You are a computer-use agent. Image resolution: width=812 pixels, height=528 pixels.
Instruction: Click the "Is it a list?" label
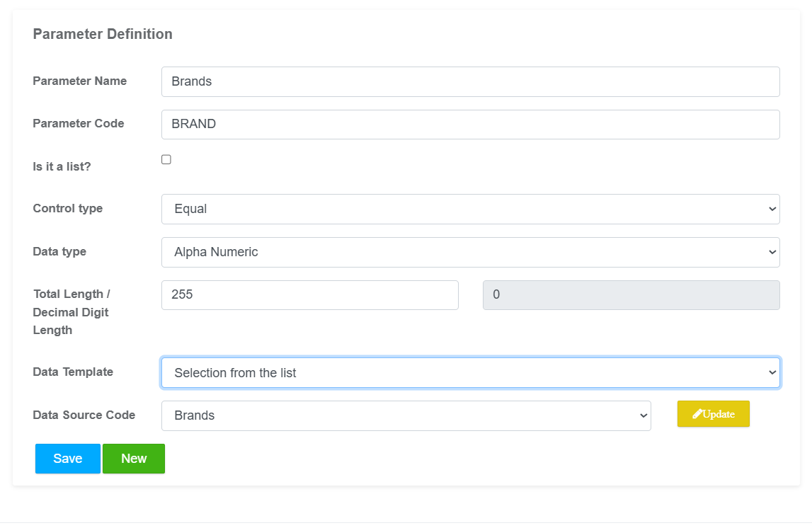click(62, 167)
